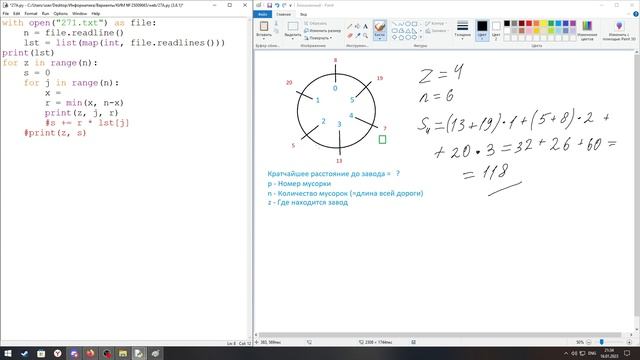Image resolution: width=640 pixels, height=360 pixels.
Task: Open the Format menu in IDLE editor
Action: click(31, 14)
